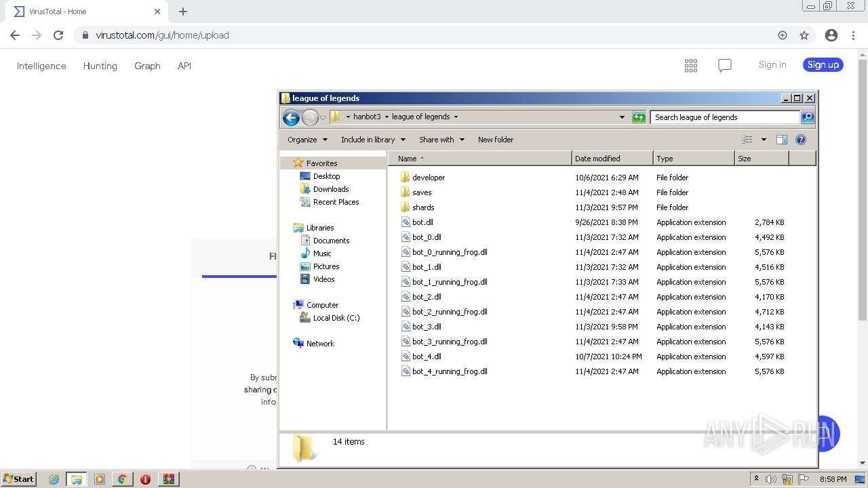Click Chrome install/add icon in address bar
This screenshot has height=488, width=868.
783,35
